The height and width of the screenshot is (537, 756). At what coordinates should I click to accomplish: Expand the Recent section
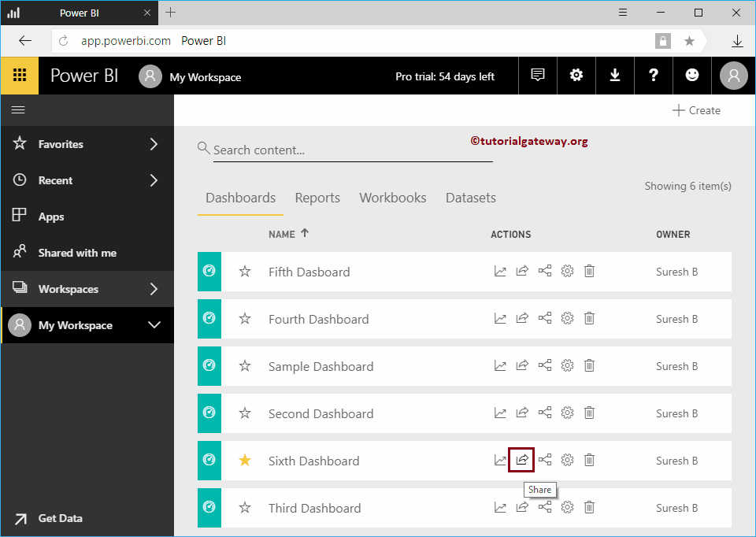(87, 180)
